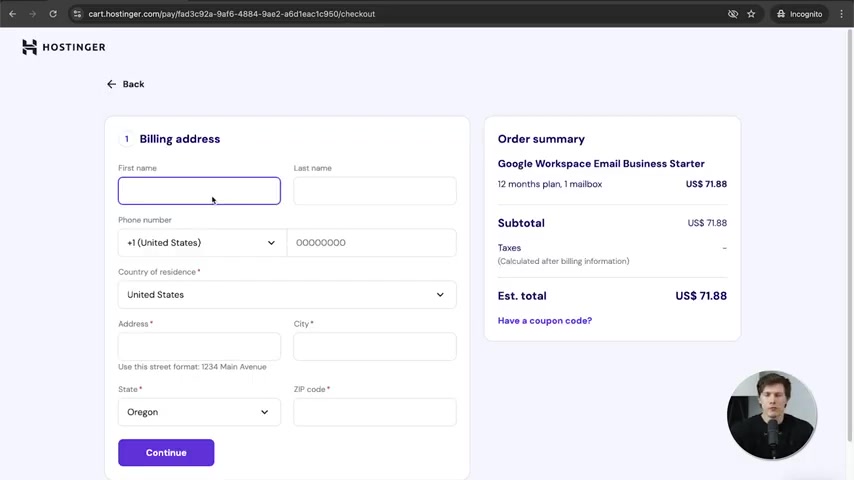The height and width of the screenshot is (480, 854).
Task: Open site information icon in address bar
Action: tap(77, 14)
